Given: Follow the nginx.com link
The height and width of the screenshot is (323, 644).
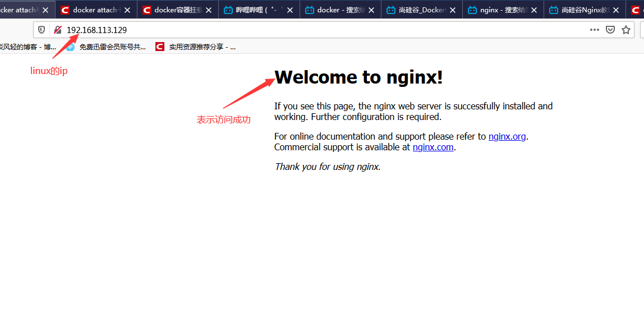Looking at the screenshot, I should [x=433, y=147].
